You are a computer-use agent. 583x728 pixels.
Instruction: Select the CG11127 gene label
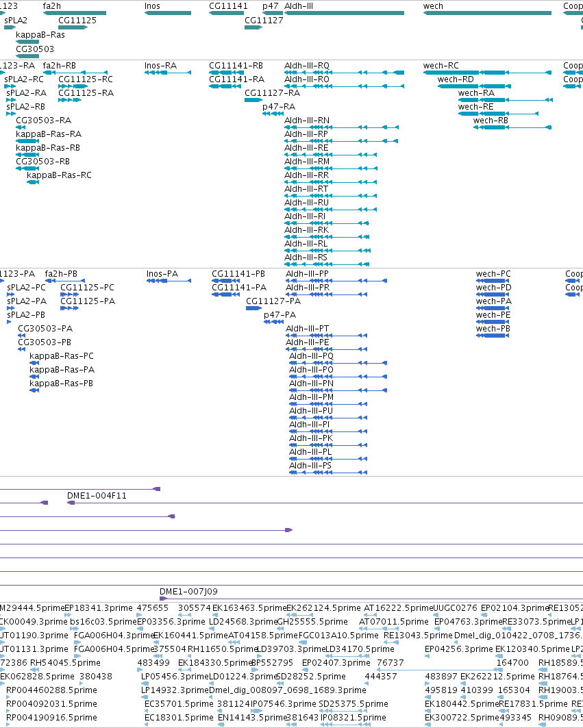tap(264, 21)
